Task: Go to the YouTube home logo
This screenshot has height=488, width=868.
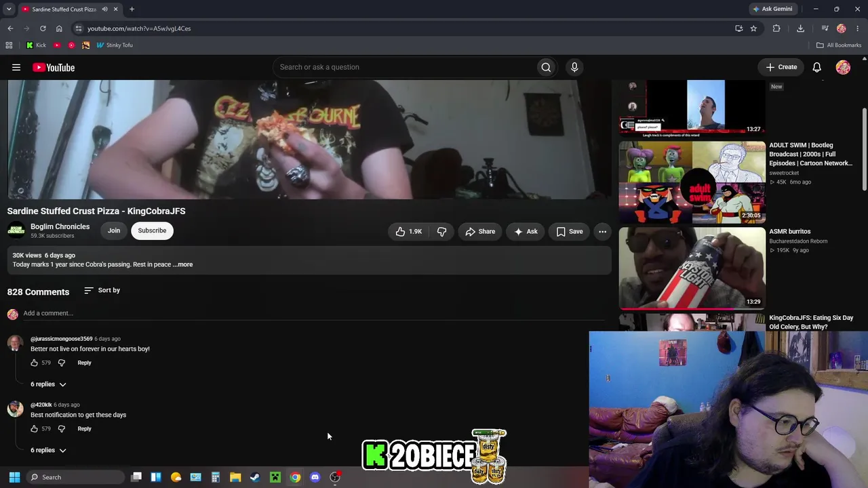Action: point(54,67)
